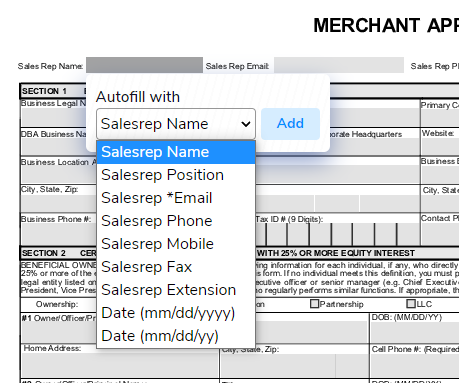This screenshot has height=383, width=459.
Task: Choose Salesrep *Email option
Action: click(176, 198)
